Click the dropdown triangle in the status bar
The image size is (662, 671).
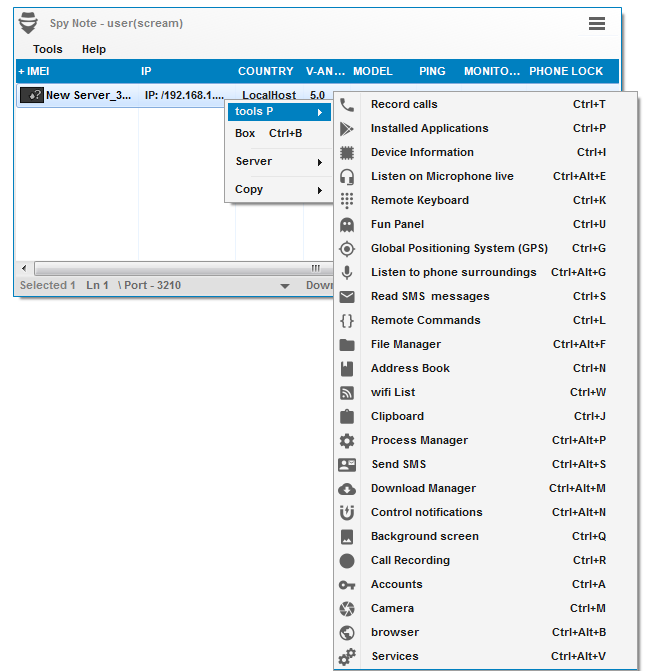coord(285,286)
